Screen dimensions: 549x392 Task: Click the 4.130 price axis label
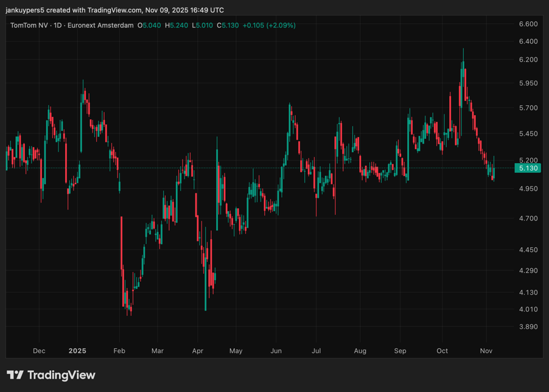pyautogui.click(x=528, y=292)
